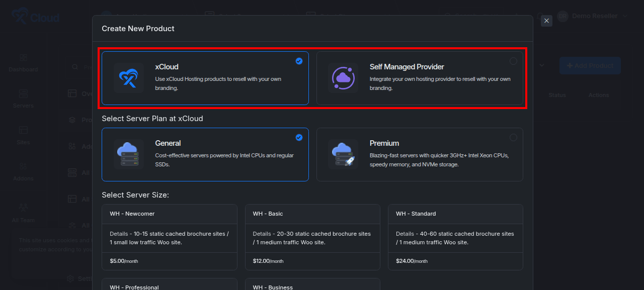This screenshot has height=290, width=644.
Task: Click the 'Self Managed Provider' card title
Action: point(407,67)
